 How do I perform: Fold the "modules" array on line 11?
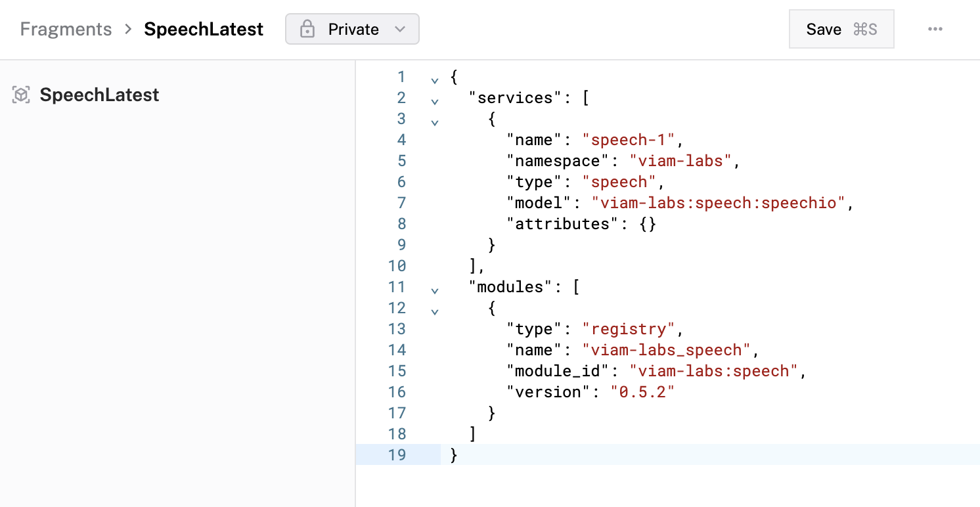[434, 290]
